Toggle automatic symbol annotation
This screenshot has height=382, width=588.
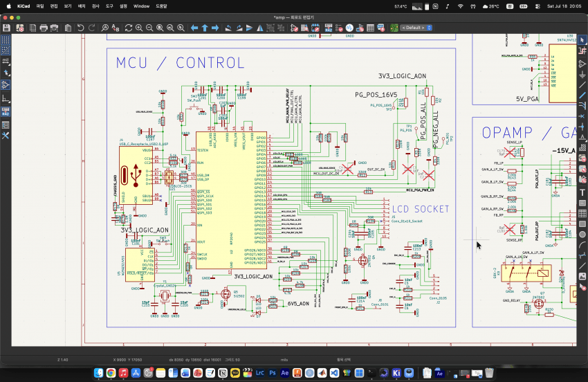click(6, 111)
